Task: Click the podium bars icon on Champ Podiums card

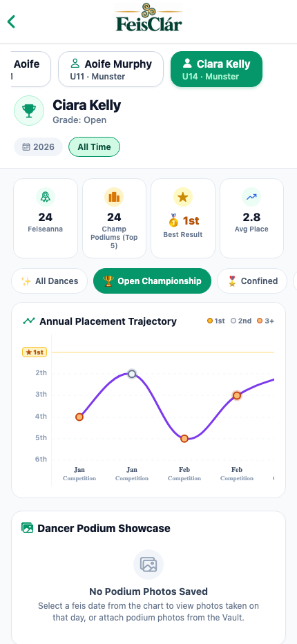Action: (x=114, y=198)
